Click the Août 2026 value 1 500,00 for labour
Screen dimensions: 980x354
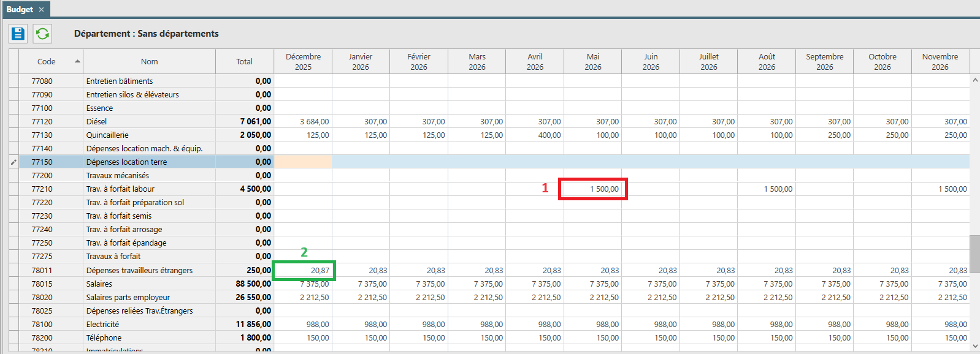pos(778,189)
